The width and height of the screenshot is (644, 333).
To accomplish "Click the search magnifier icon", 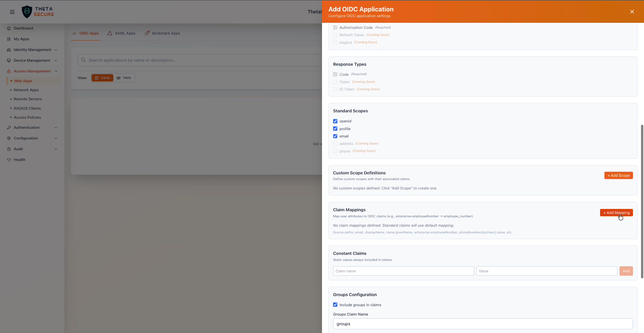I will pos(84,60).
